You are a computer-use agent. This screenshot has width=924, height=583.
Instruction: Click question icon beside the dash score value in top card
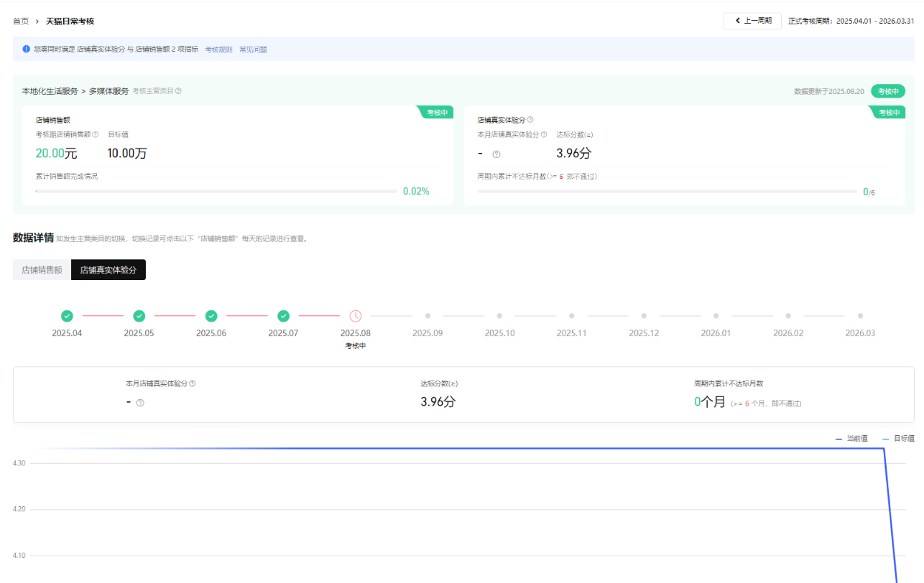pyautogui.click(x=496, y=154)
